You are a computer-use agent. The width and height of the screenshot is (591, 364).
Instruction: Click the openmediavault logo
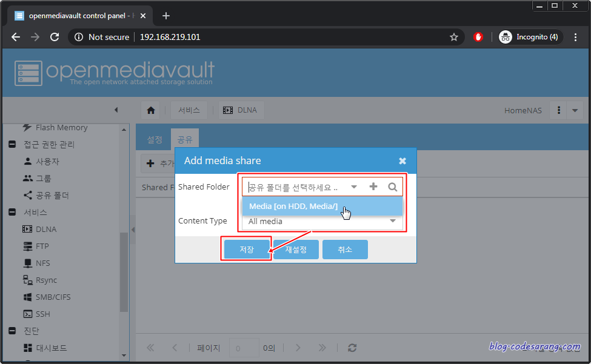click(114, 73)
